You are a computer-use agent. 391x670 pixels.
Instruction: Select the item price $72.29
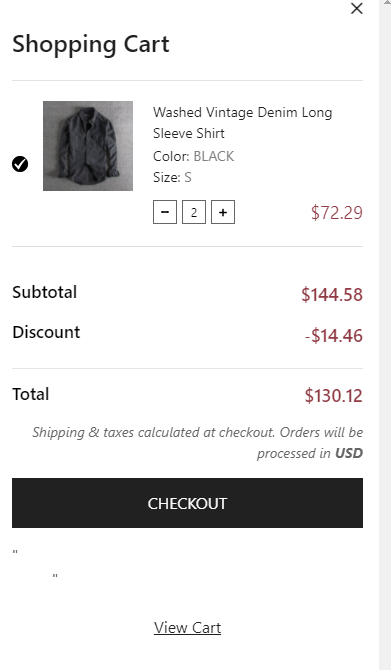(x=337, y=212)
